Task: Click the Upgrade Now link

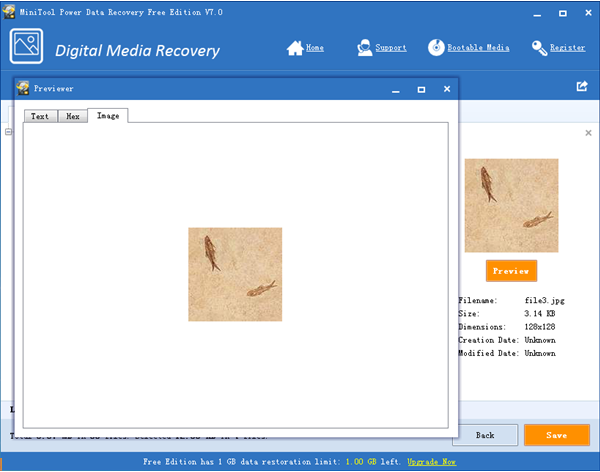Action: pos(432,462)
